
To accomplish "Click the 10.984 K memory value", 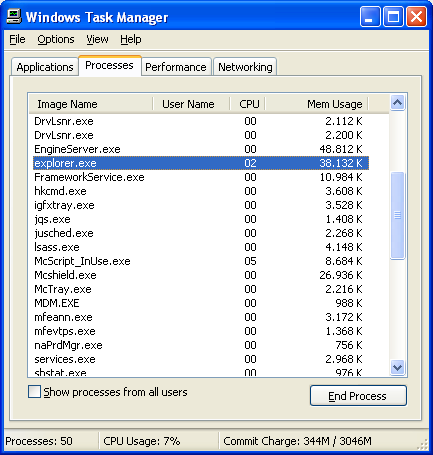I will coord(341,177).
